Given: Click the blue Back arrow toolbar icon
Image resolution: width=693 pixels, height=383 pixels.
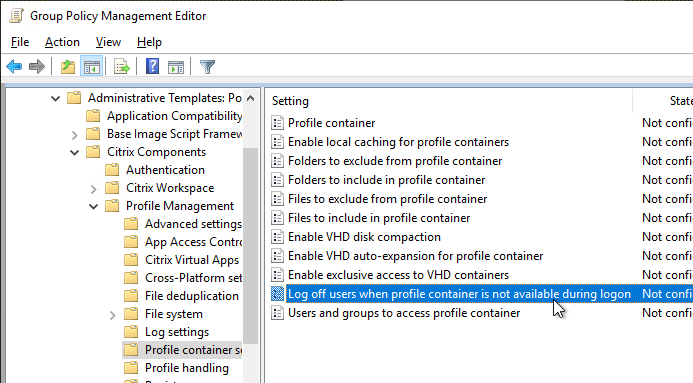Looking at the screenshot, I should [14, 67].
